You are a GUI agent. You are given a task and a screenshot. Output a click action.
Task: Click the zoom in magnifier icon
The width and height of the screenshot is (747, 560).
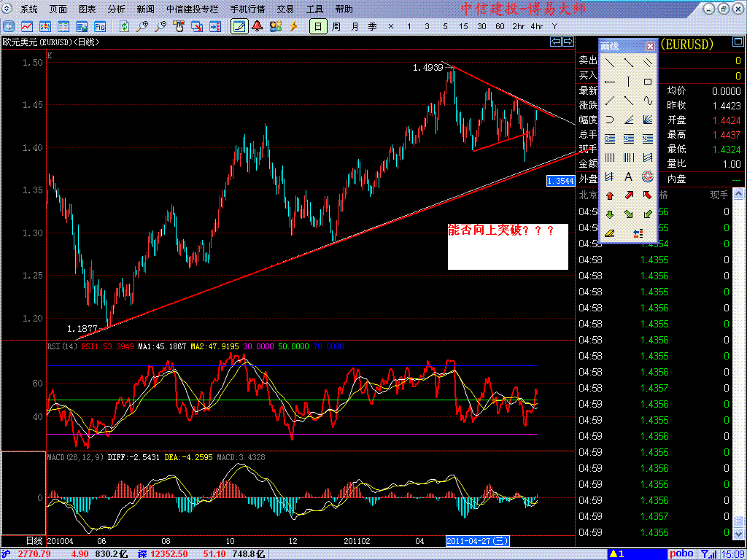(x=142, y=27)
